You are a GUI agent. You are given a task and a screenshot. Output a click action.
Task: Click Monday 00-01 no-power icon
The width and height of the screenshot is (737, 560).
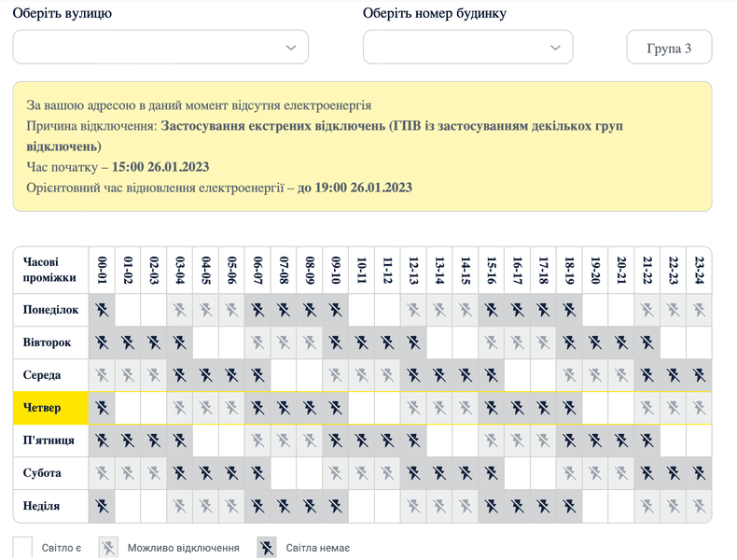(x=103, y=310)
